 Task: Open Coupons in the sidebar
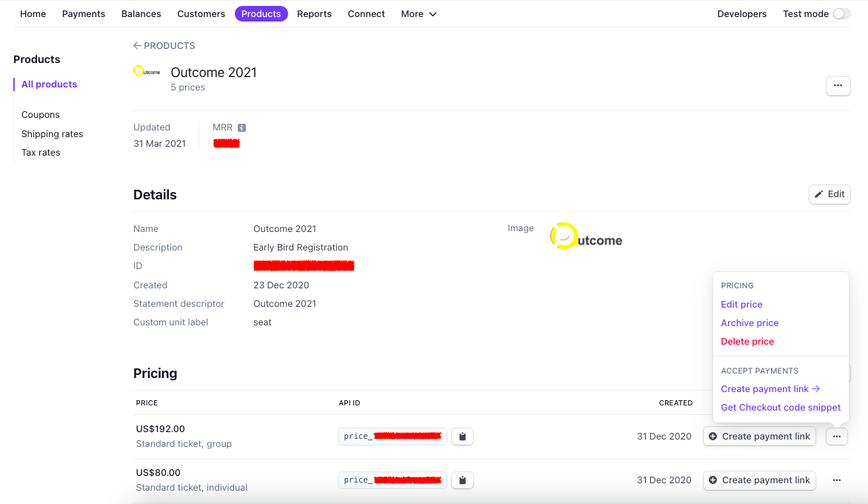point(41,115)
